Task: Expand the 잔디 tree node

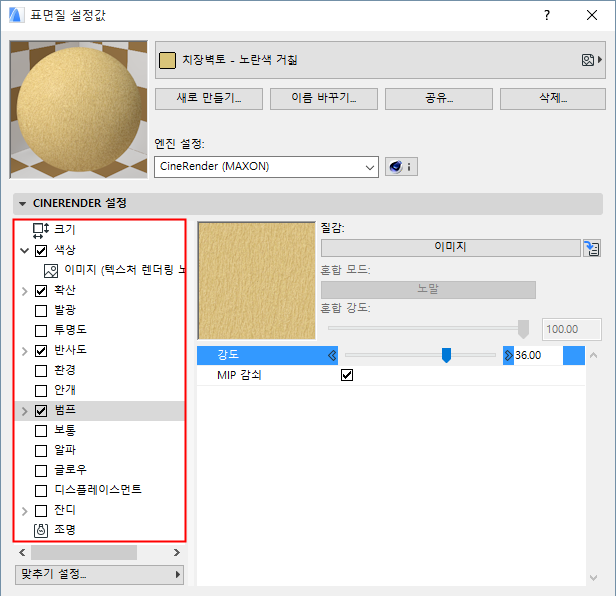Action: [24, 511]
